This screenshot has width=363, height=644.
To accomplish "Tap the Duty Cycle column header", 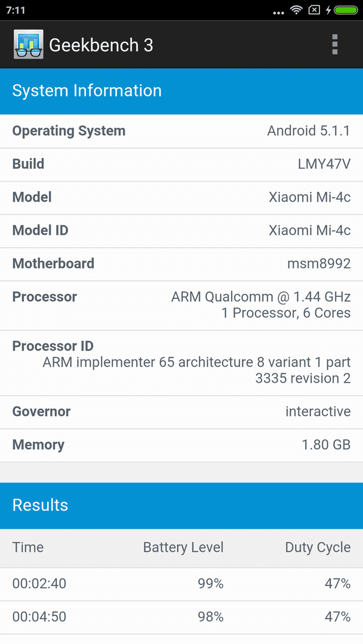I will click(318, 548).
